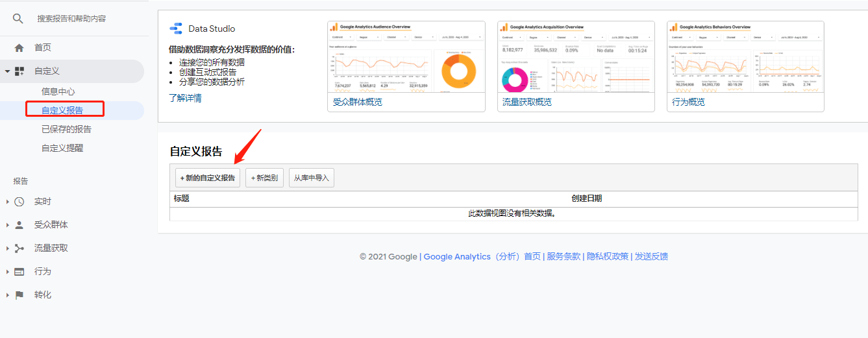
Task: Click the 新的自定义报告 button
Action: (208, 178)
